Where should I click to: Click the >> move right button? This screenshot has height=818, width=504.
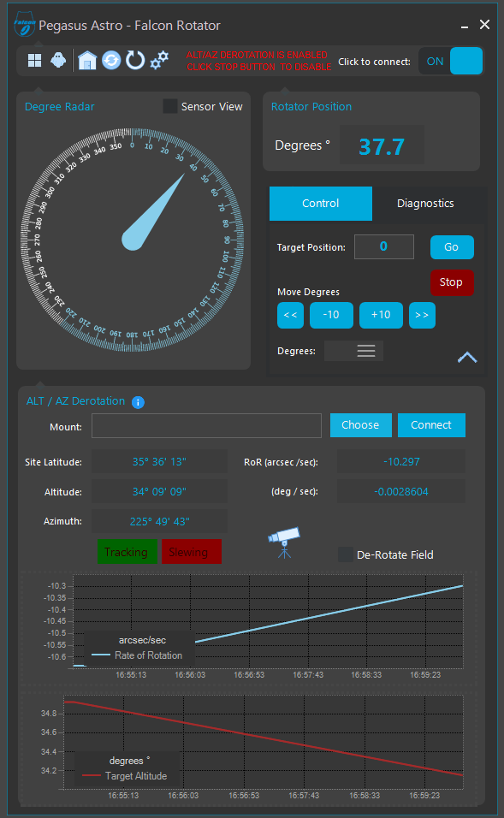pyautogui.click(x=422, y=315)
